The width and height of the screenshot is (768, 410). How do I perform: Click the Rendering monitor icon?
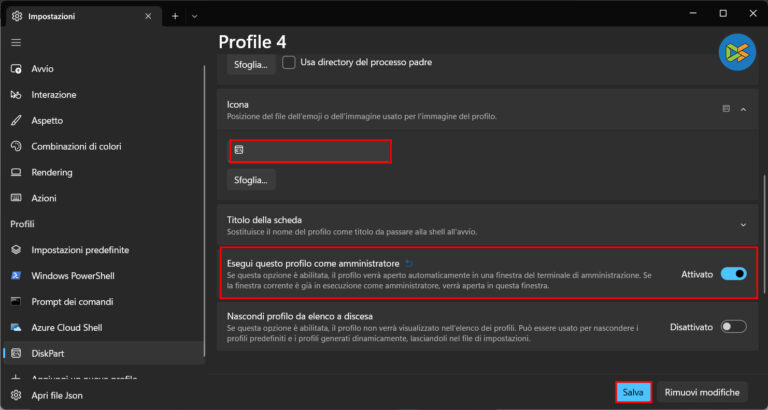click(x=16, y=173)
